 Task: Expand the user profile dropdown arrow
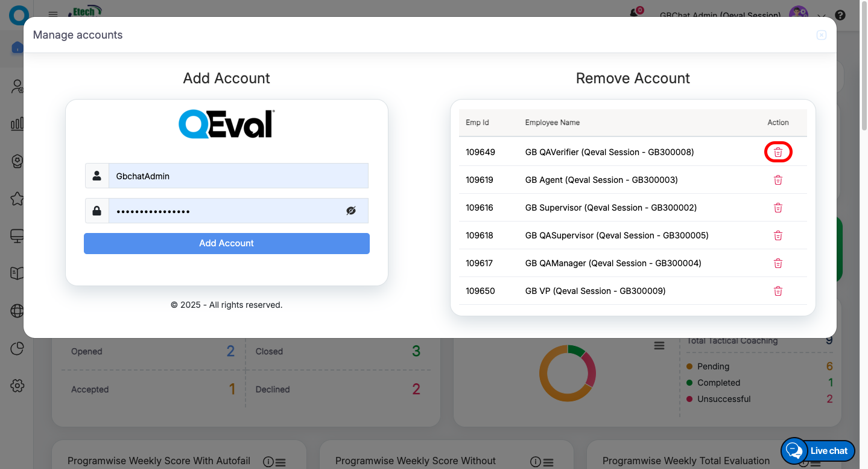821,16
